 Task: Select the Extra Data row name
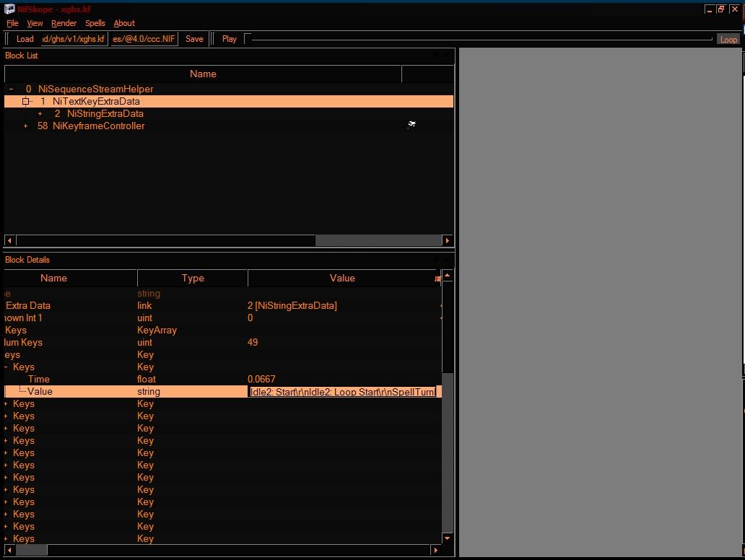pyautogui.click(x=28, y=305)
